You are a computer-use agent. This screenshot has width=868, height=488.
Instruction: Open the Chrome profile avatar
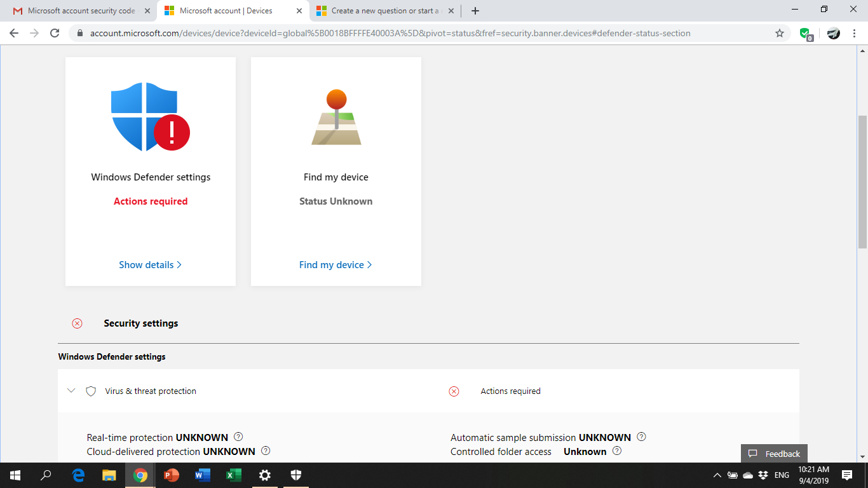coord(834,33)
